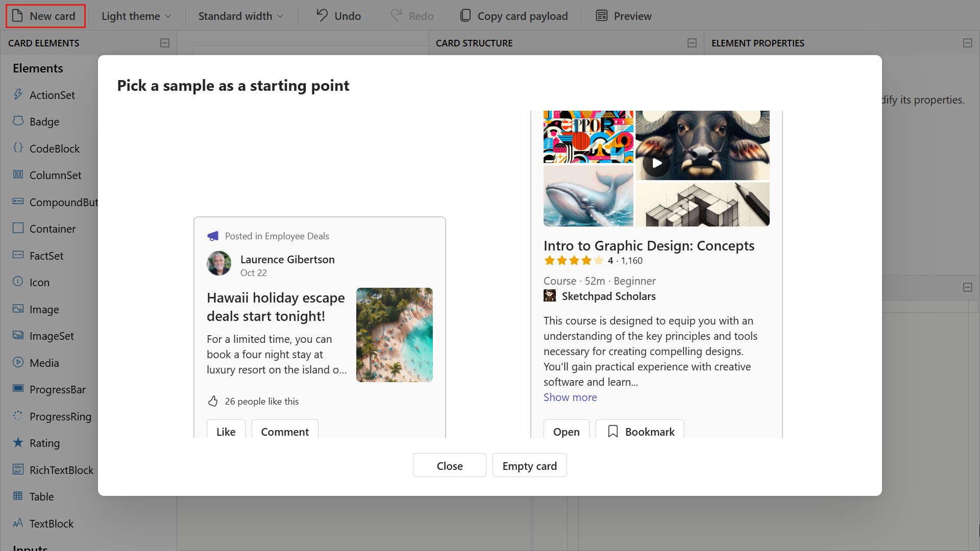The width and height of the screenshot is (980, 551).
Task: Open the Light theme dropdown
Action: coord(135,16)
